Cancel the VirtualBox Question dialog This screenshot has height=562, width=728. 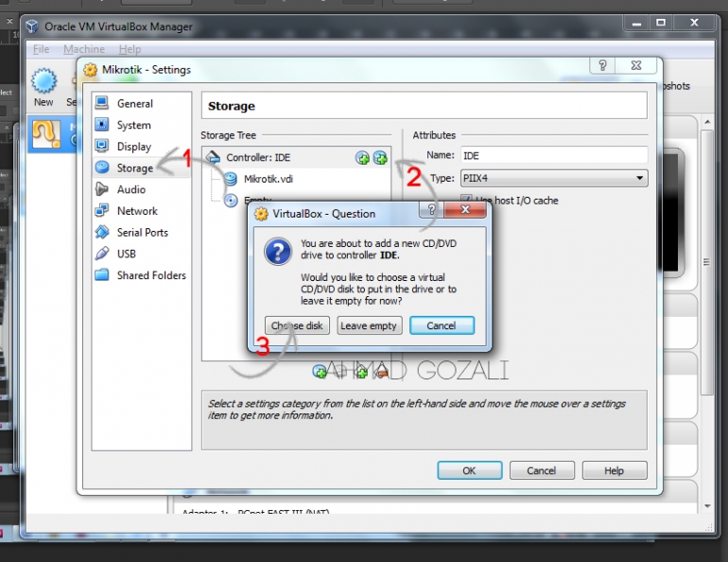(x=441, y=325)
